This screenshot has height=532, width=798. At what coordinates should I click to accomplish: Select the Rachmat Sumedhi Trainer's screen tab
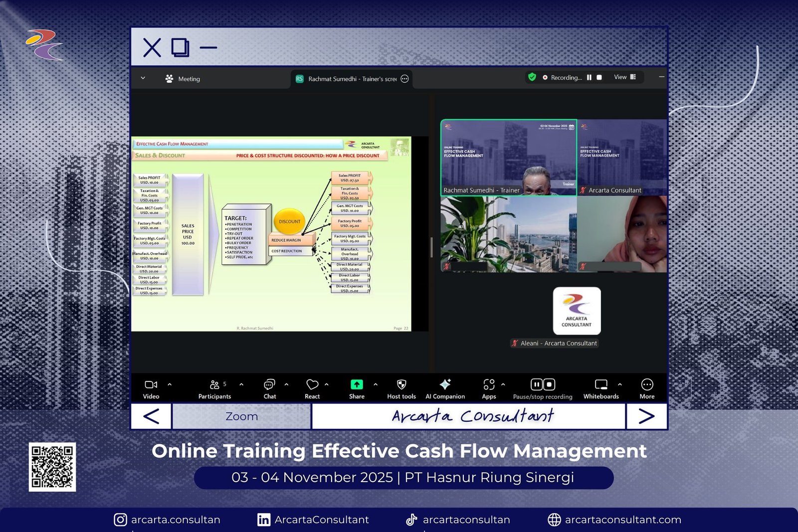[x=352, y=79]
